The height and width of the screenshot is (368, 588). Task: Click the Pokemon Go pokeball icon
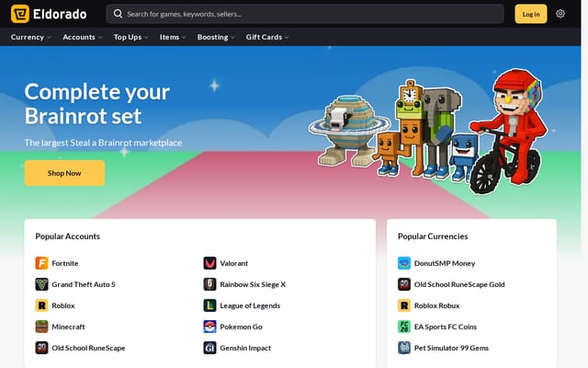tap(209, 327)
